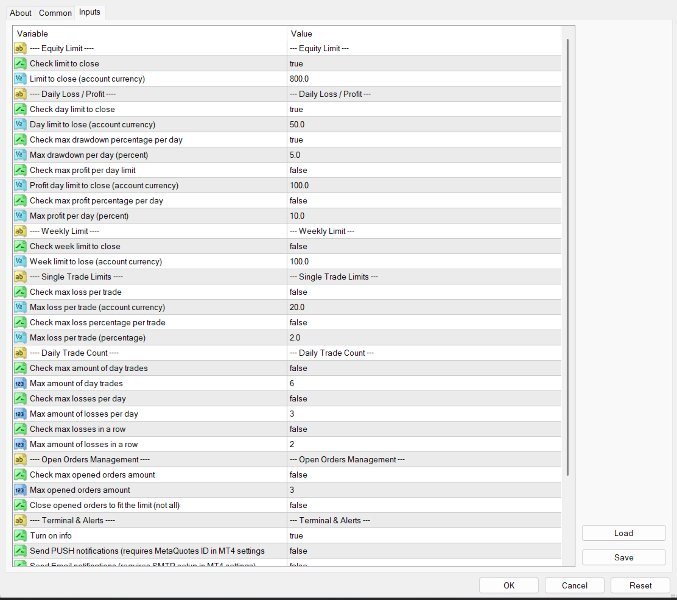Click the boolean icon for Turn on info
The image size is (677, 600).
coord(20,535)
